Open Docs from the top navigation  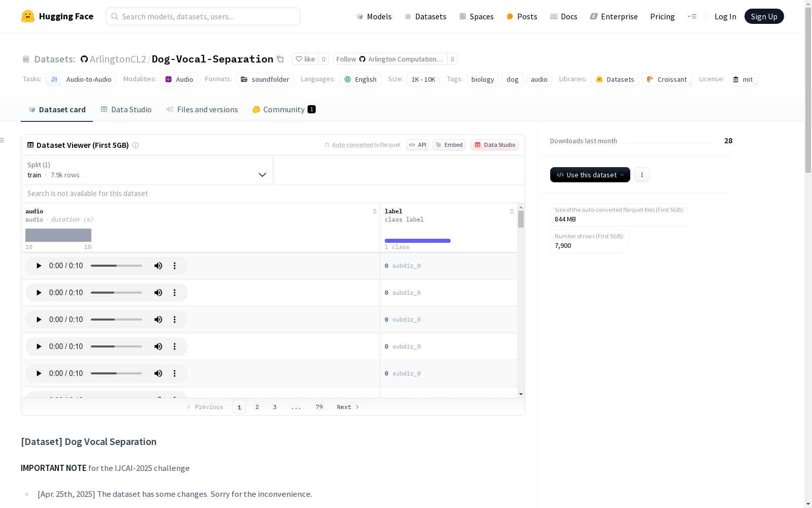tap(564, 16)
